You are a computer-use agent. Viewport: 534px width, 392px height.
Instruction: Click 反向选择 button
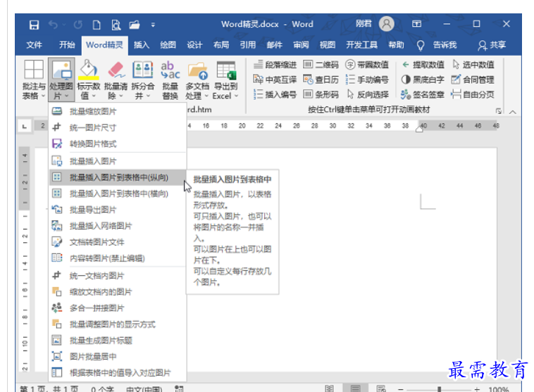368,94
